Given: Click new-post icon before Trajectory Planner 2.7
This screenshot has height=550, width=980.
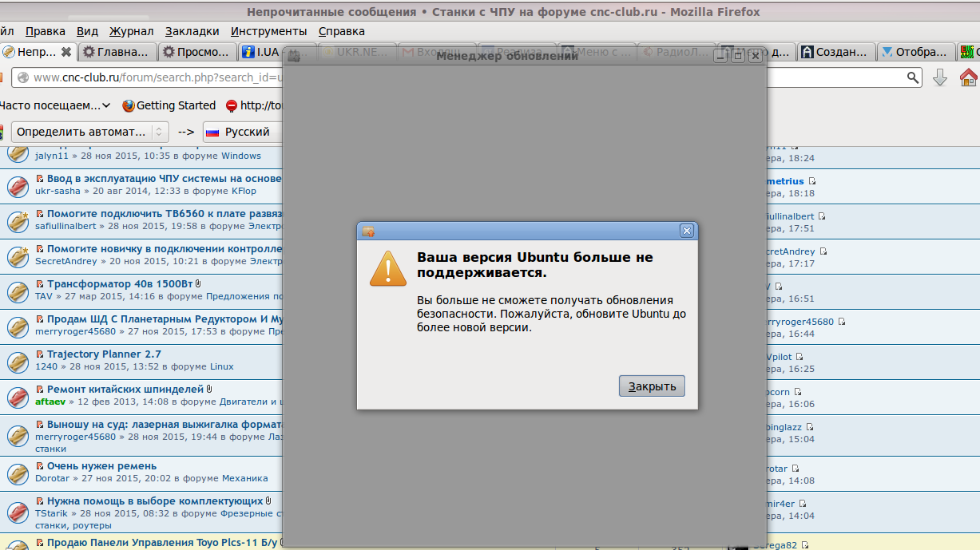Looking at the screenshot, I should 40,354.
